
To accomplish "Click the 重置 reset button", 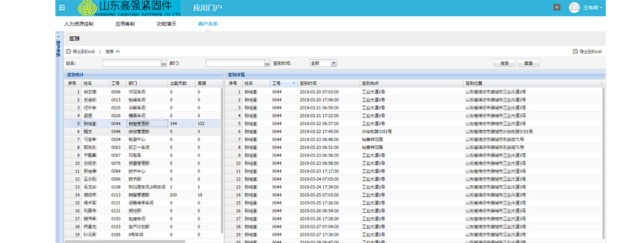I will [528, 63].
